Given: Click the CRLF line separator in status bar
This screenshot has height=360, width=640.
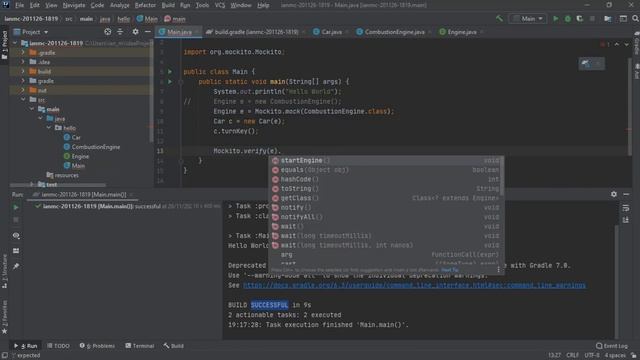Looking at the screenshot, I should tap(572, 355).
